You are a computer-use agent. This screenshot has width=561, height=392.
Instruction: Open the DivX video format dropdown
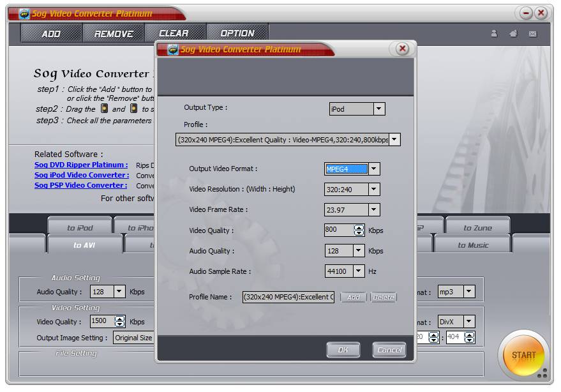[469, 322]
